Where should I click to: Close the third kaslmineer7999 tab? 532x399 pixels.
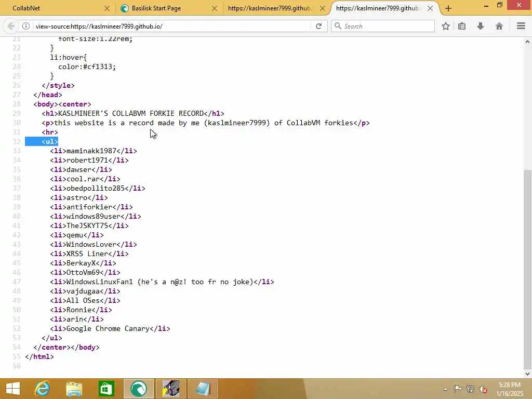[x=323, y=8]
